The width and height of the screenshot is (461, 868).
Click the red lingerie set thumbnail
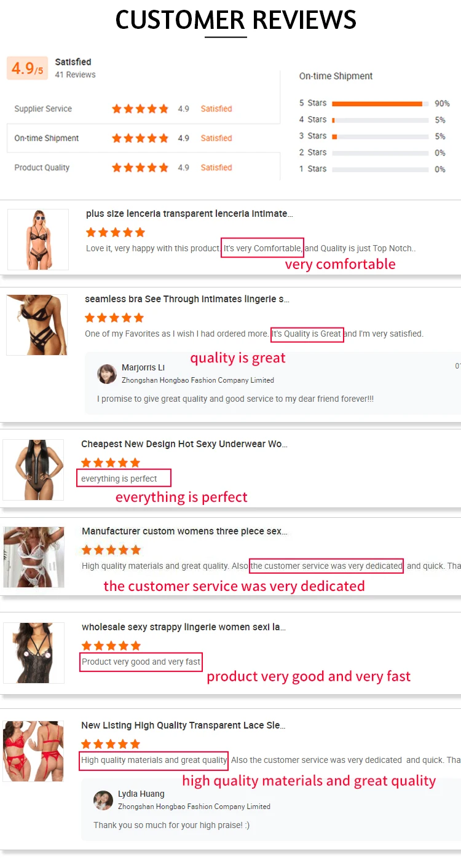[33, 751]
